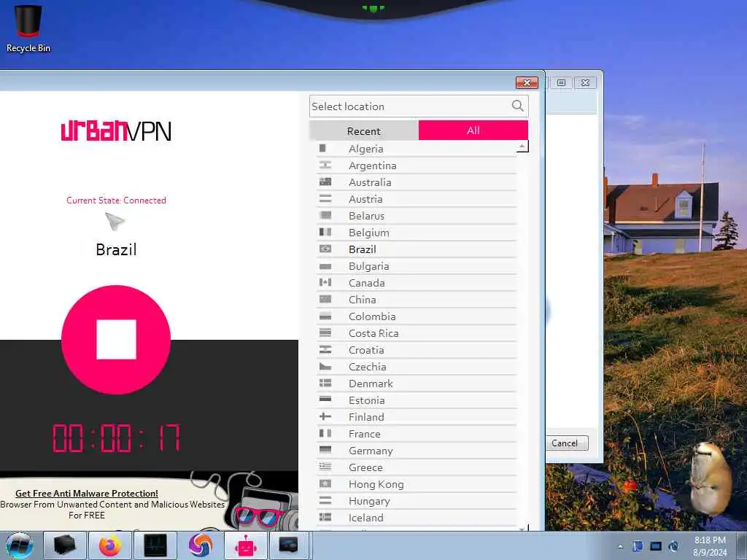Close the Urban VPN window

pyautogui.click(x=527, y=83)
